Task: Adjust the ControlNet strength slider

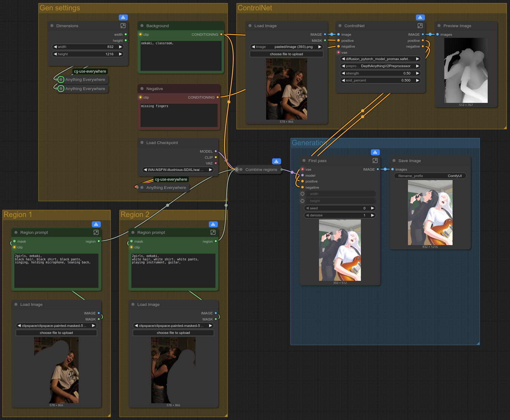Action: 380,74
